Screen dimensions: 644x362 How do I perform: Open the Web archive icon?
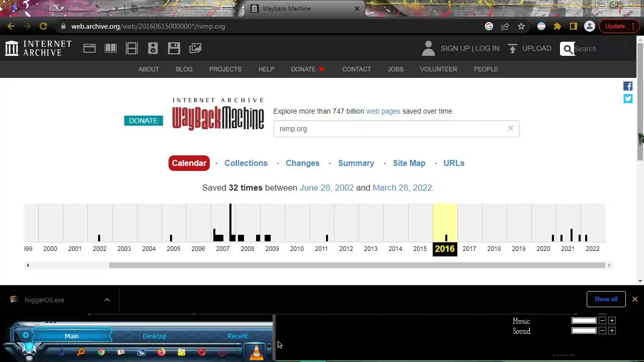click(x=90, y=48)
